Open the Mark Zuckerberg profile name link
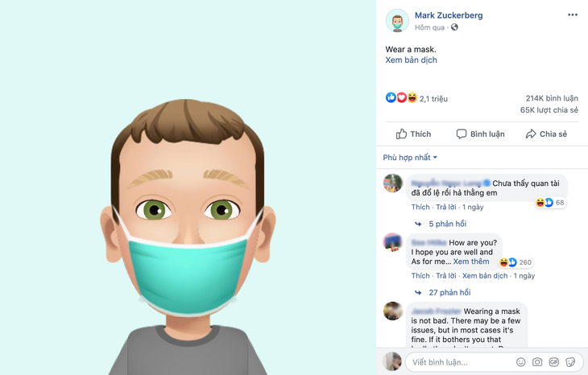Image resolution: width=588 pixels, height=375 pixels. point(449,15)
